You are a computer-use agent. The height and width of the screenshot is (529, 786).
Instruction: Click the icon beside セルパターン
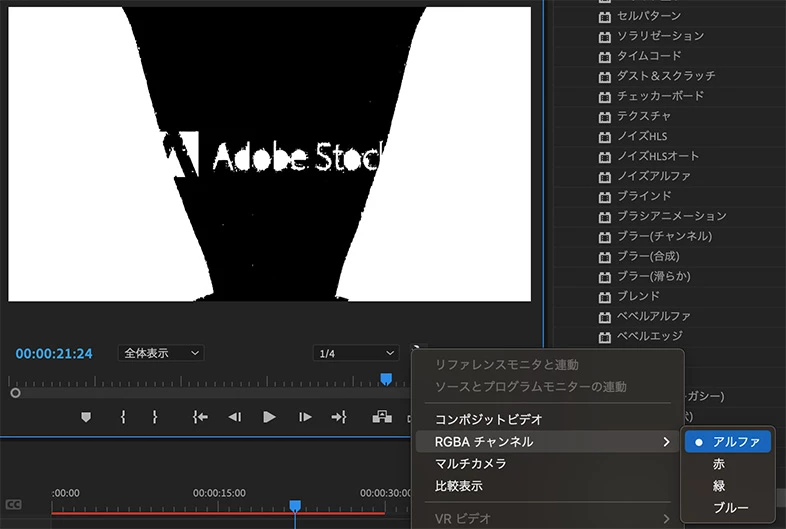[x=605, y=17]
